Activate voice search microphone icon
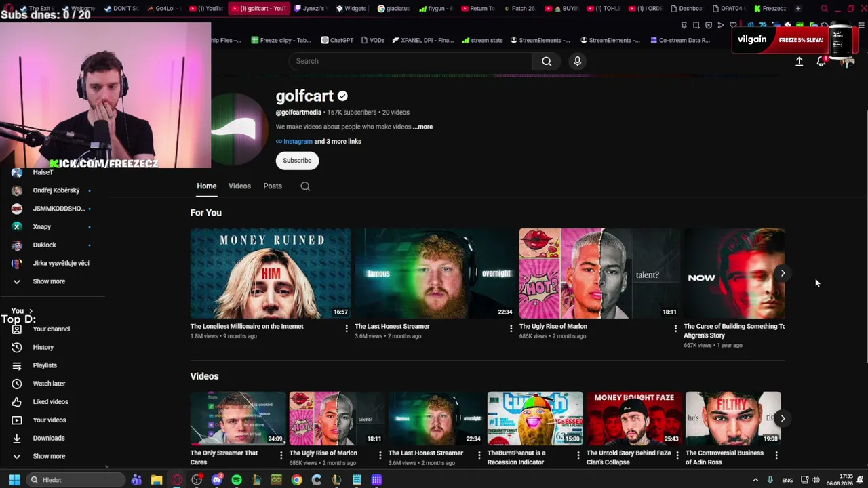 coord(578,61)
